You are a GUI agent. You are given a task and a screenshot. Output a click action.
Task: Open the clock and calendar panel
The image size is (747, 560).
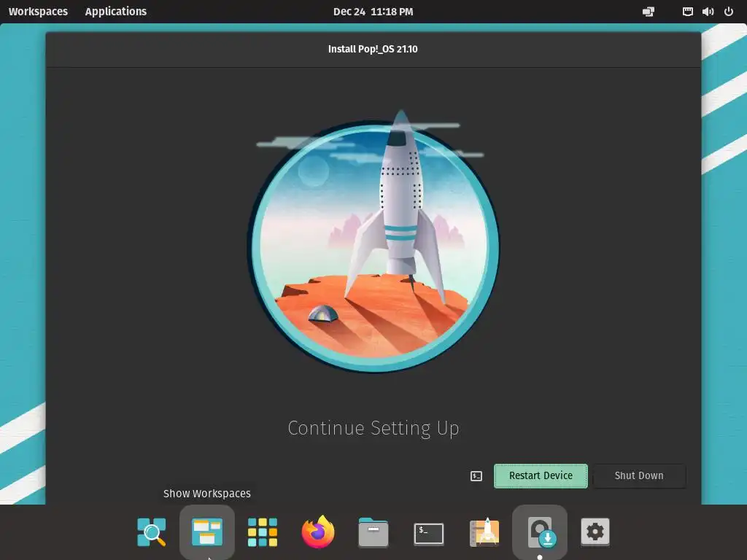(373, 12)
